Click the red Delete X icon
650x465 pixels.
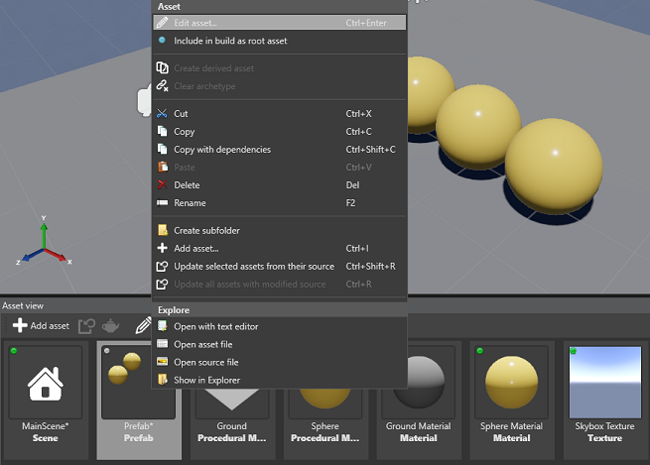click(163, 185)
